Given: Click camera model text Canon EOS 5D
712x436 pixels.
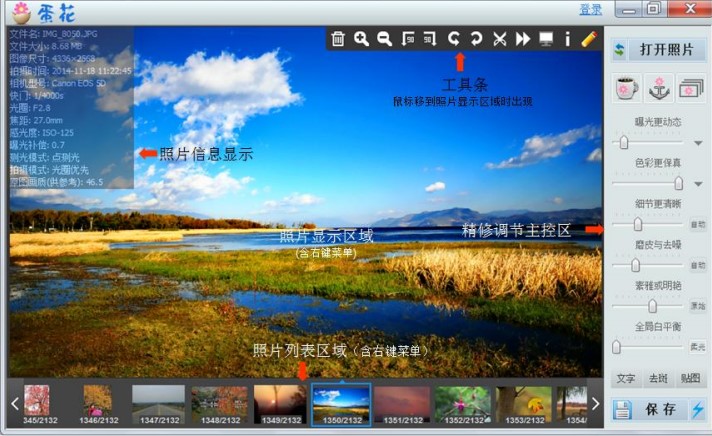Looking at the screenshot, I should click(79, 83).
